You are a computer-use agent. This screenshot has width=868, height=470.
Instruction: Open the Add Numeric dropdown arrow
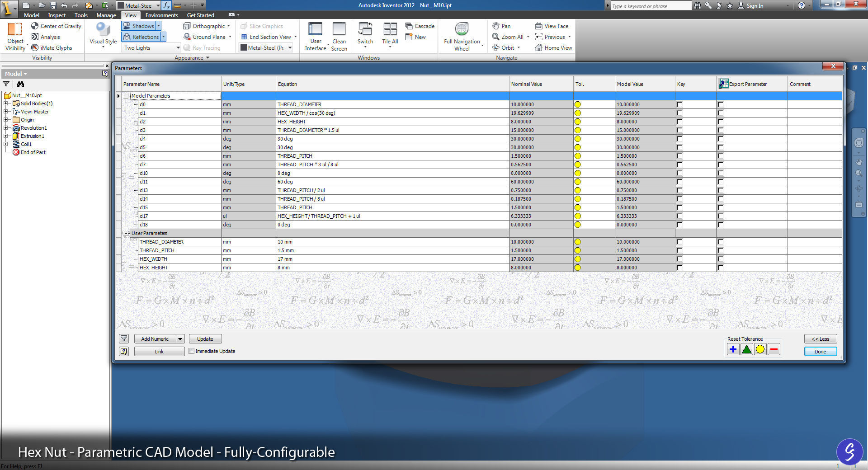180,339
